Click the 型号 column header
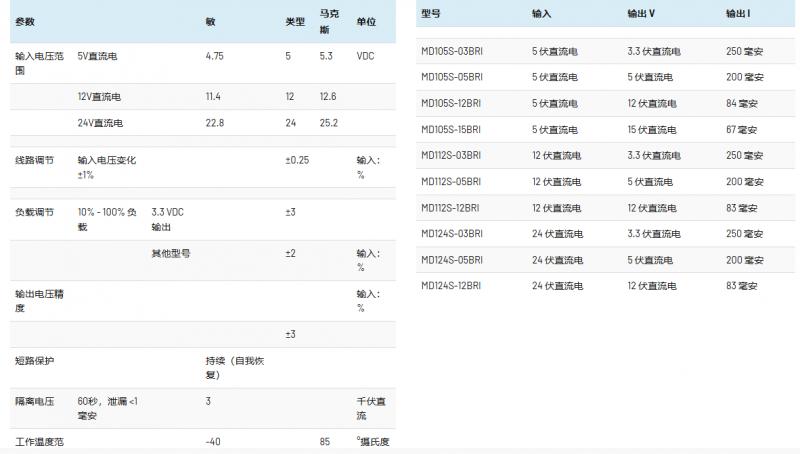 point(431,13)
